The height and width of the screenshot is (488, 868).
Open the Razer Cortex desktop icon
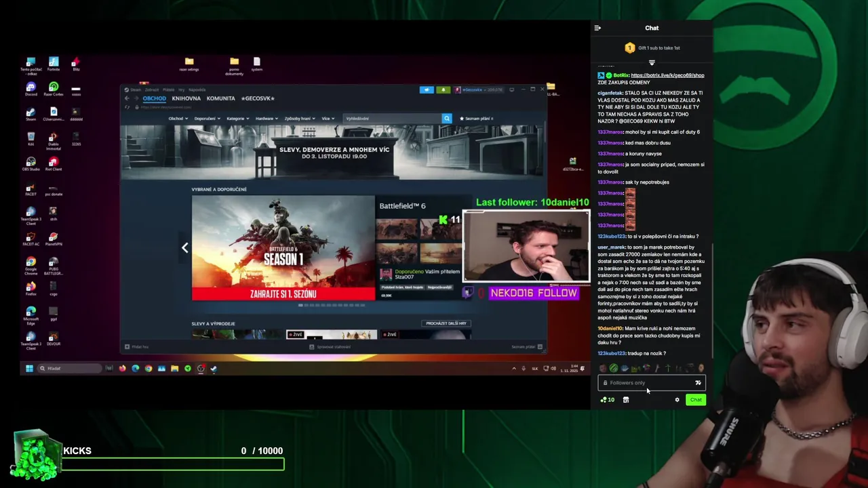[x=54, y=89]
